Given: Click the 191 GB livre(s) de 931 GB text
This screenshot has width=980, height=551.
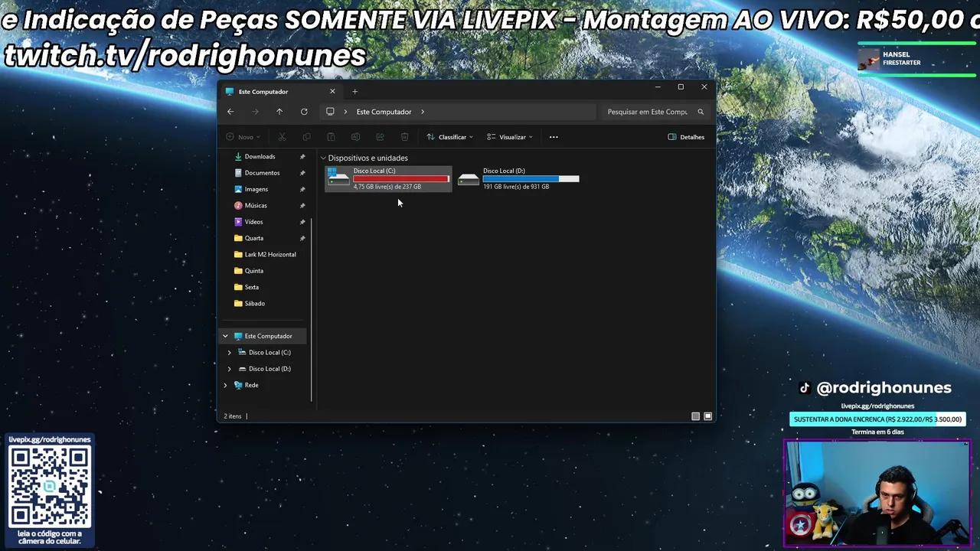Looking at the screenshot, I should tap(516, 187).
